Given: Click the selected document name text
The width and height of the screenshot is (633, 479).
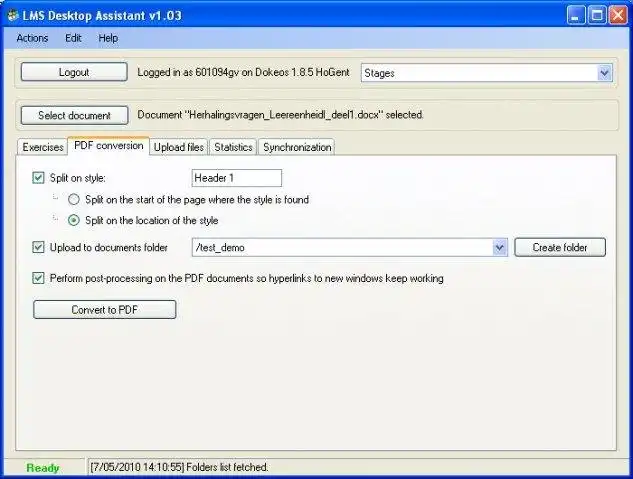Looking at the screenshot, I should [x=281, y=115].
